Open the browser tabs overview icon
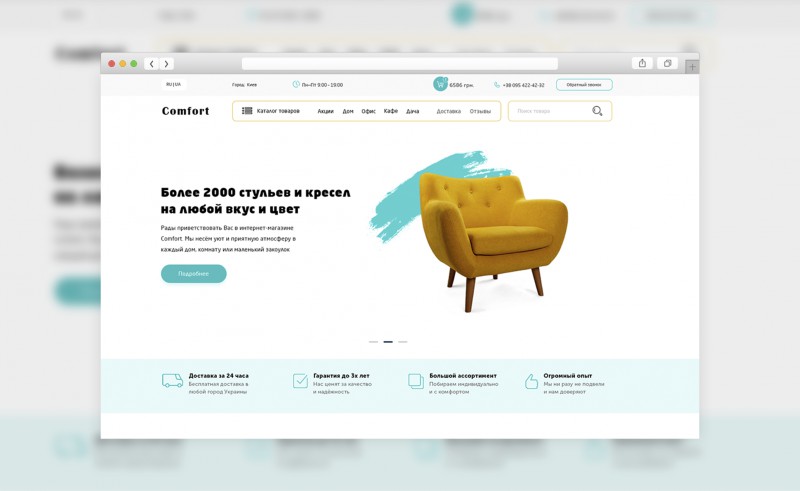Image resolution: width=800 pixels, height=491 pixels. 667,63
